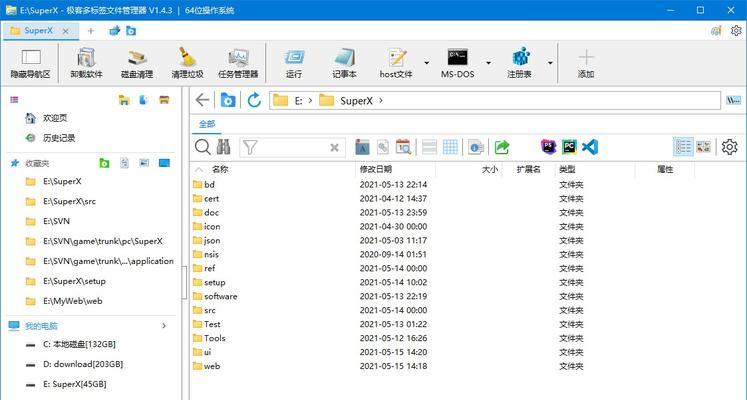Expand dropdown arrow next to host文件

pyautogui.click(x=426, y=63)
